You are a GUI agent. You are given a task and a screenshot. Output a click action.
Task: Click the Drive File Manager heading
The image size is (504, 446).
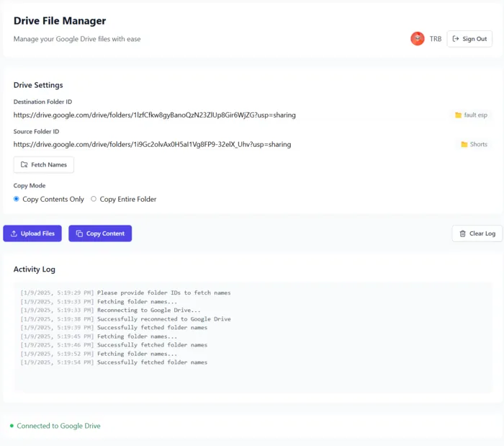60,21
